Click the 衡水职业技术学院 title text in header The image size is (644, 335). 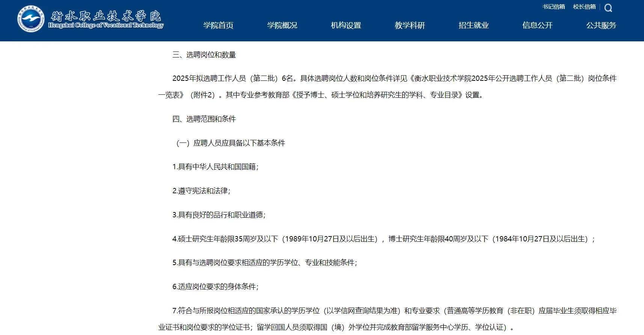[x=106, y=16]
